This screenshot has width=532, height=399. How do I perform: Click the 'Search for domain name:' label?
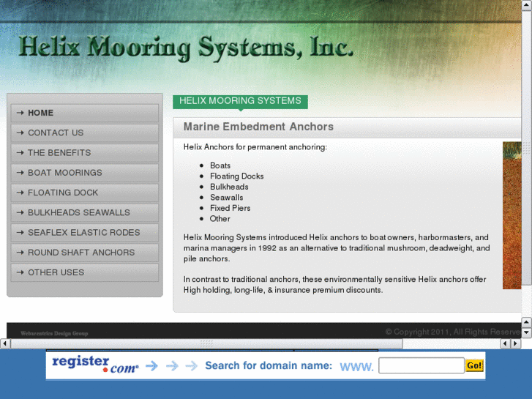click(269, 366)
